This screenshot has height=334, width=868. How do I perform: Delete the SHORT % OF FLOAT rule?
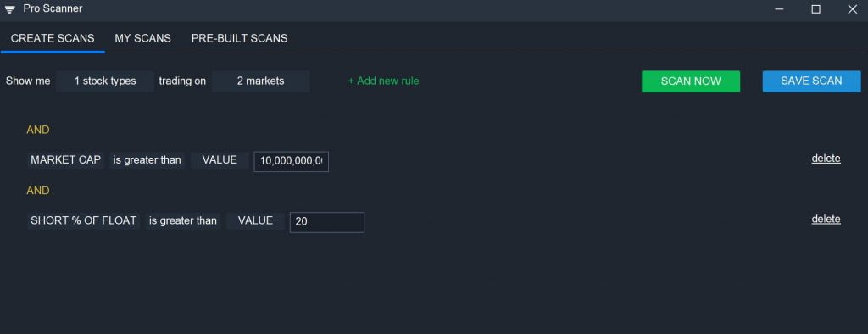point(826,220)
